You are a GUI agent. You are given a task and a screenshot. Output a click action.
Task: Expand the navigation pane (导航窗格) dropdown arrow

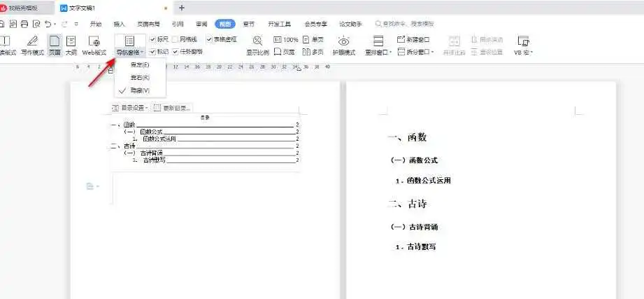coord(142,53)
